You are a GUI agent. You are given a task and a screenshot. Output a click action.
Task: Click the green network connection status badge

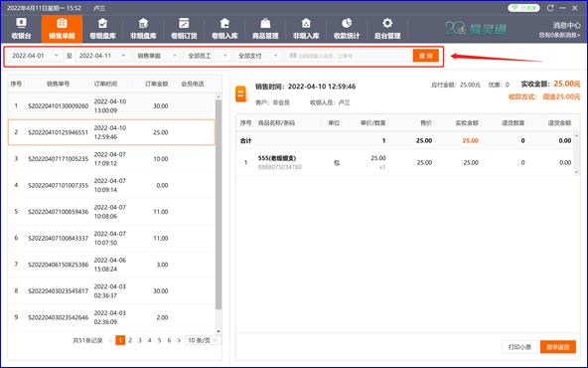coord(523,8)
